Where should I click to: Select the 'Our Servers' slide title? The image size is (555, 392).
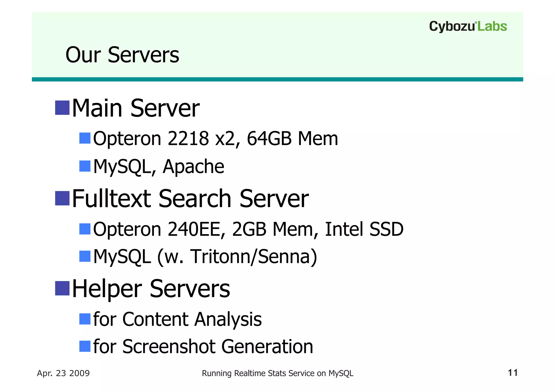coord(122,55)
